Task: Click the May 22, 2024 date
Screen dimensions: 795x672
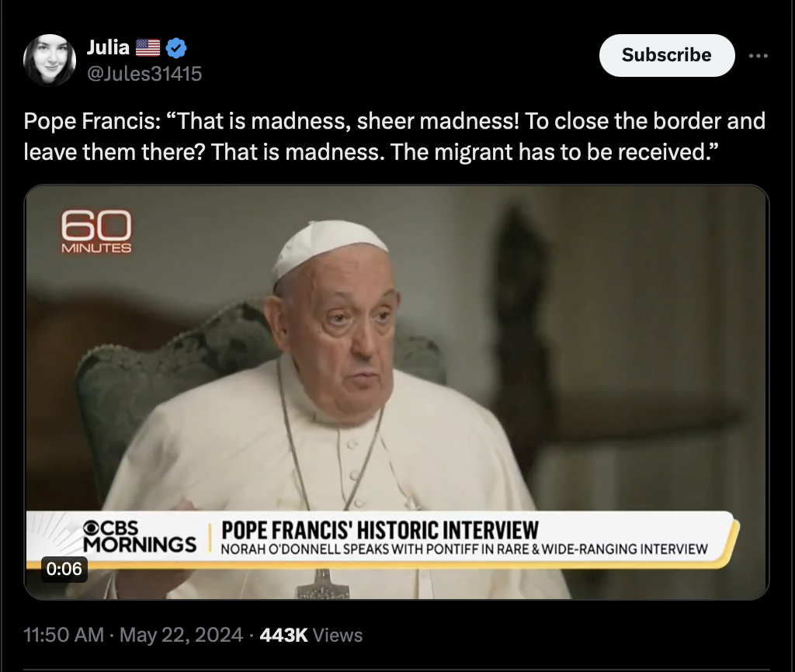Action: tap(181, 635)
